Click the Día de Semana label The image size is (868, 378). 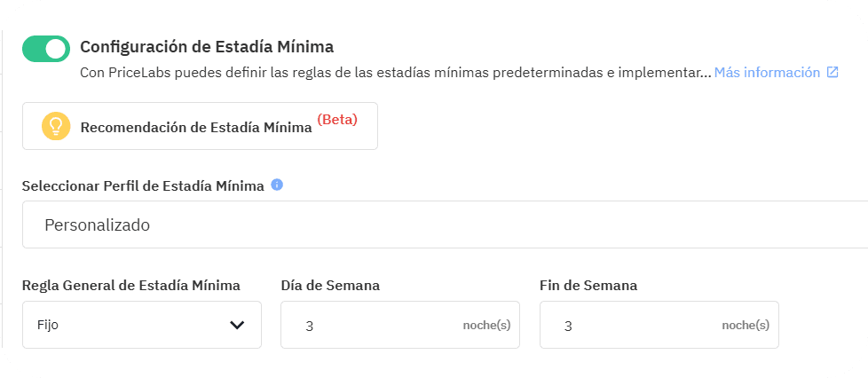pos(330,286)
